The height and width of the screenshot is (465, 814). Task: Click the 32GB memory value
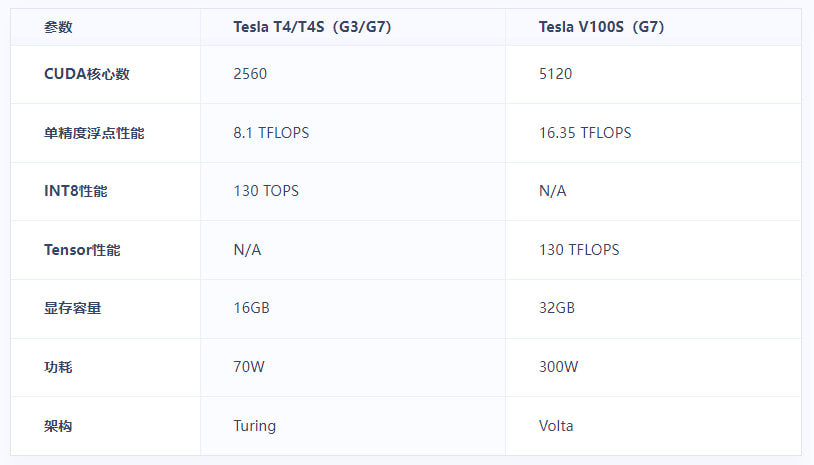point(556,308)
